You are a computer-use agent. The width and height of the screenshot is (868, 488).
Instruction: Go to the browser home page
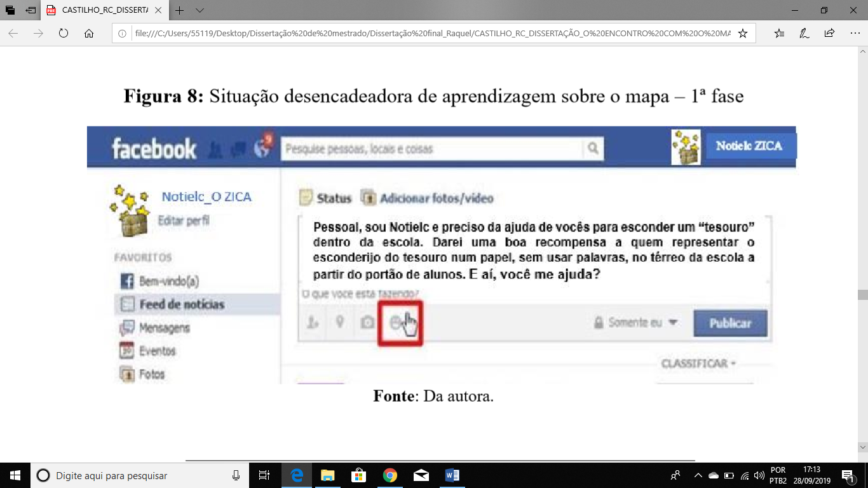point(89,33)
